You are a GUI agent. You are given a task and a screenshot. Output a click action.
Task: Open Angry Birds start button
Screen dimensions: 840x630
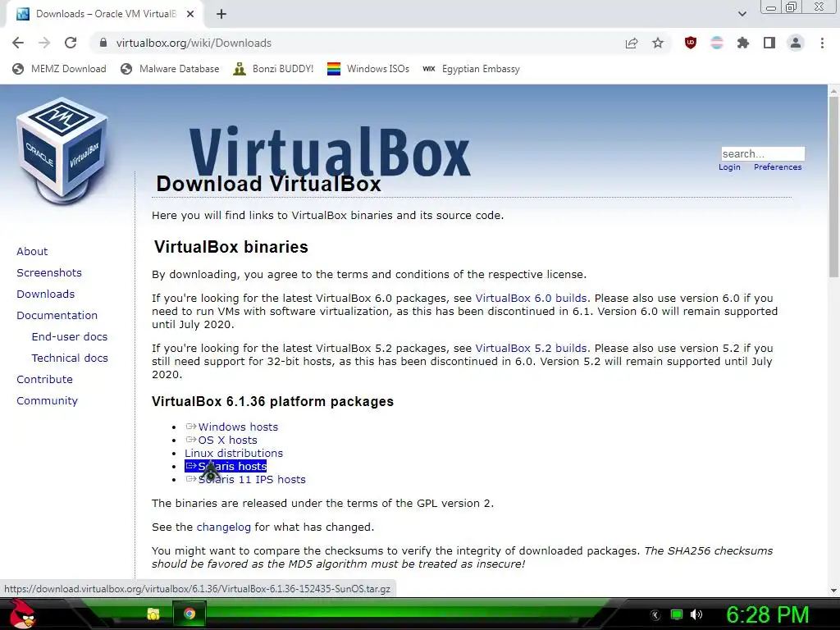22,614
